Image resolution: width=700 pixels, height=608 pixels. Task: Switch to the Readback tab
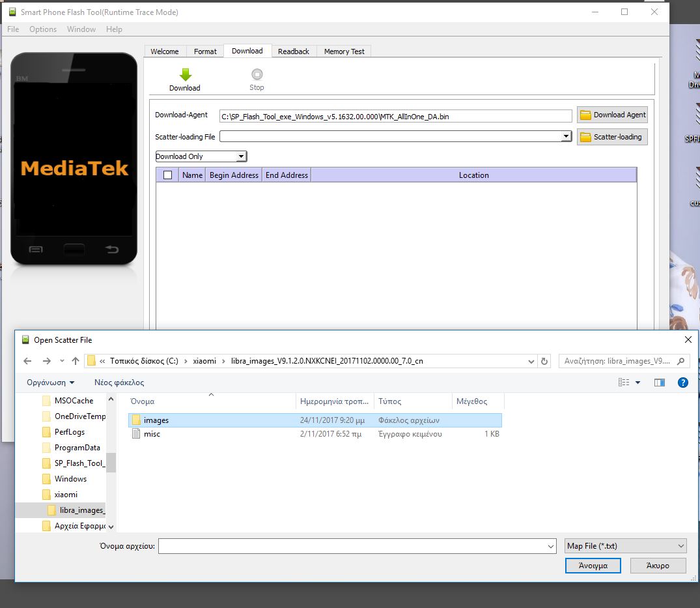[x=293, y=51]
